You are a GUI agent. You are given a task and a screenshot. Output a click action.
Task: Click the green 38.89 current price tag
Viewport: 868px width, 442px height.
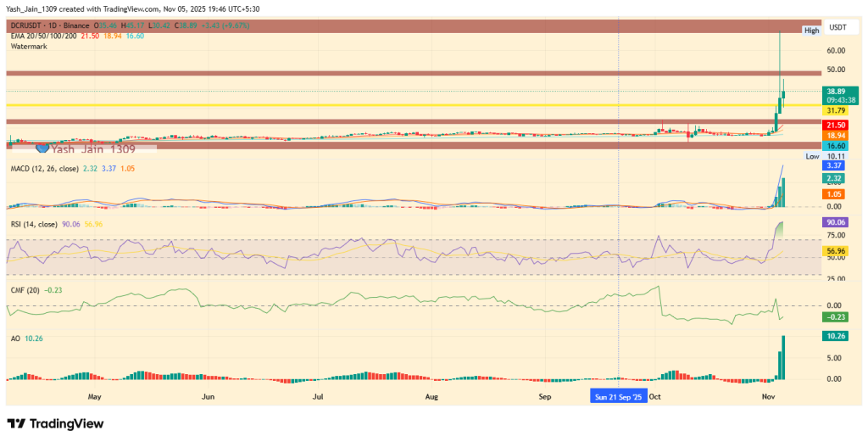[x=835, y=90]
